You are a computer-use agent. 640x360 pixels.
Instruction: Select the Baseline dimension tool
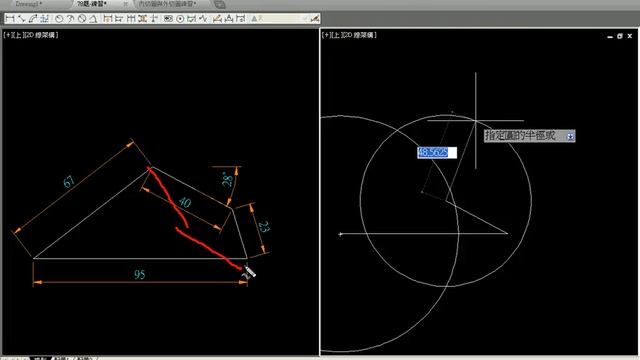click(119, 19)
